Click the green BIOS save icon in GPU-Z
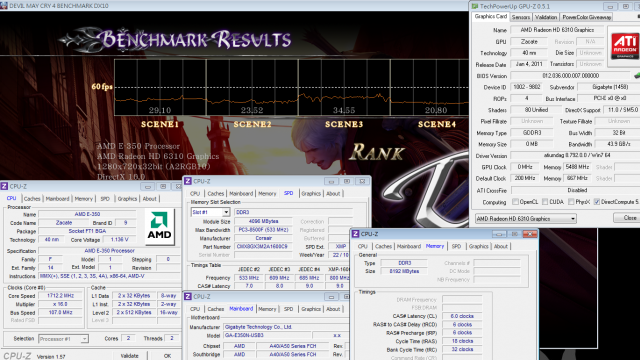 (637, 76)
